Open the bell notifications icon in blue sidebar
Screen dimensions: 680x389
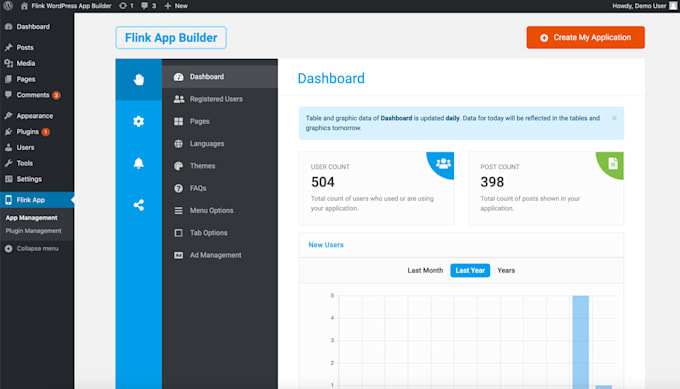(x=138, y=163)
